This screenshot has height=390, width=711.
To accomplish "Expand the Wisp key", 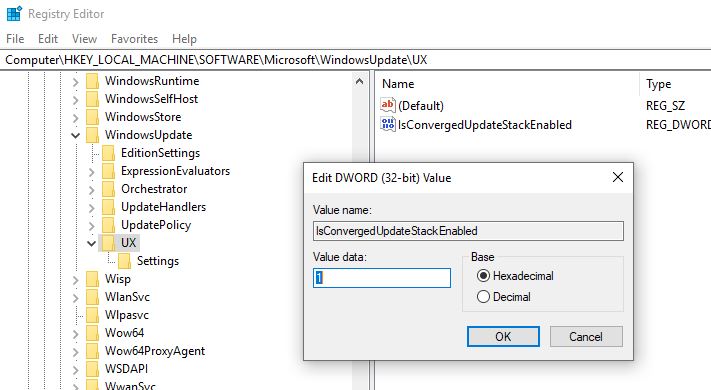I will click(76, 280).
